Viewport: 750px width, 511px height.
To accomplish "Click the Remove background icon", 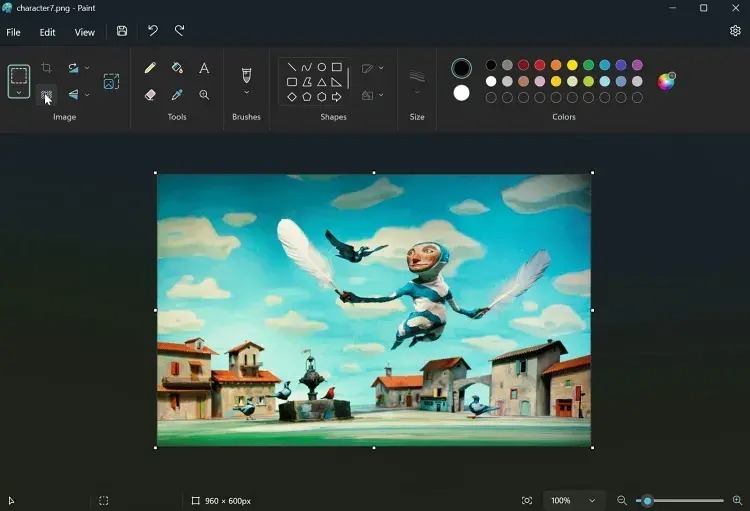I will [46, 95].
